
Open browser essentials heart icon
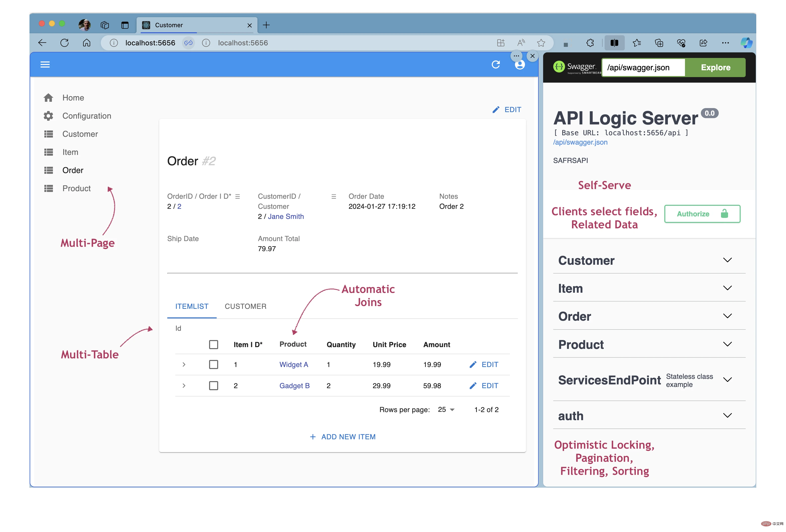681,43
